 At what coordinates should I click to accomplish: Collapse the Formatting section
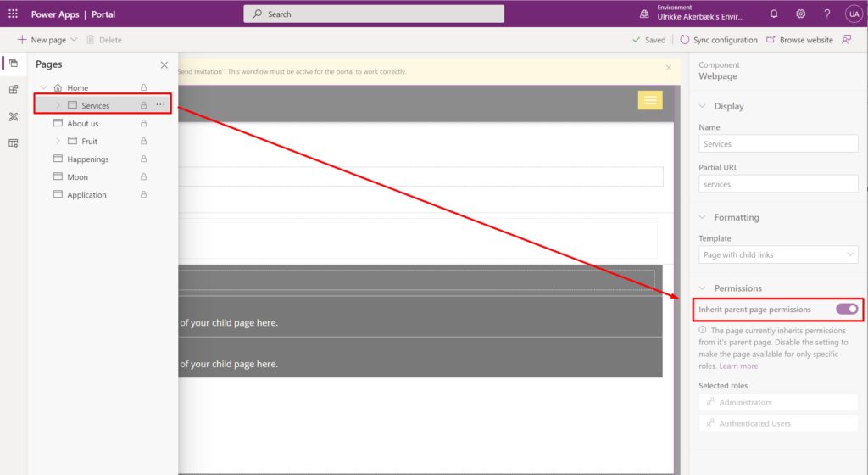tap(703, 217)
